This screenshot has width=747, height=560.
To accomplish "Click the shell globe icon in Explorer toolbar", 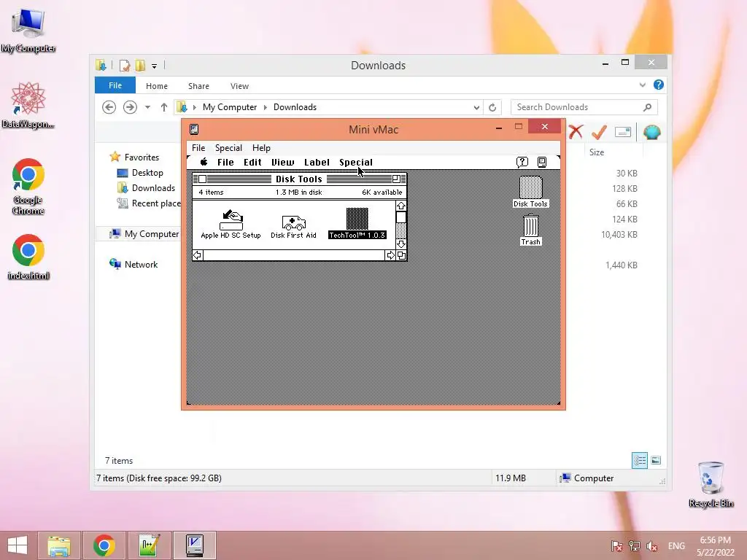I will 651,132.
